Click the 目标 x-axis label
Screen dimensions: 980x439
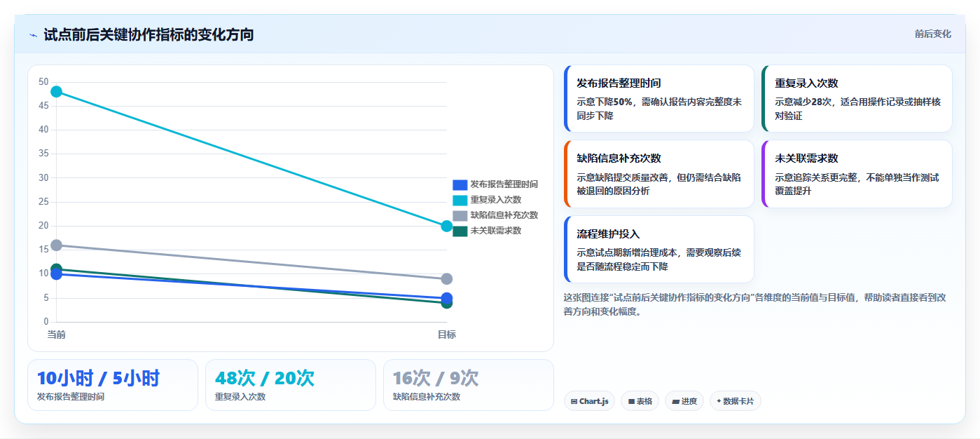click(447, 335)
